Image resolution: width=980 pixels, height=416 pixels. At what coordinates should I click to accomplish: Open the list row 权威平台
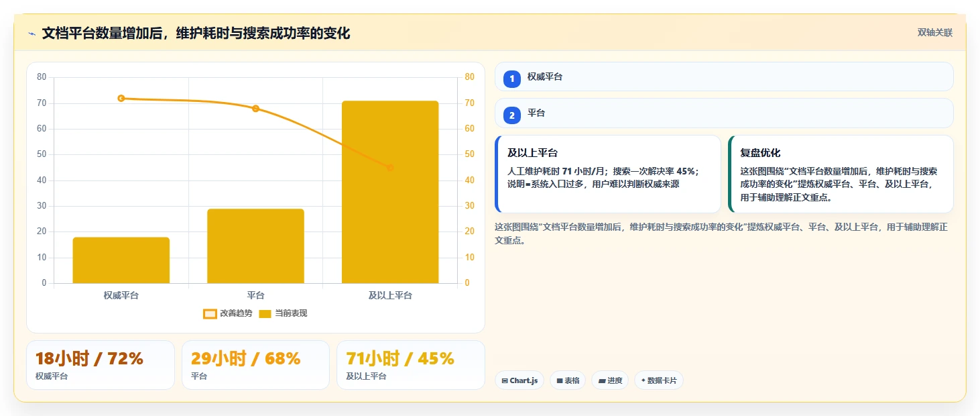pos(724,76)
